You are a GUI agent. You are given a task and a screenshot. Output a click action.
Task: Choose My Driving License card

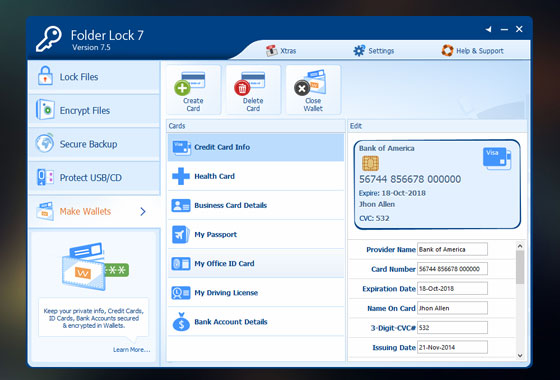(256, 292)
